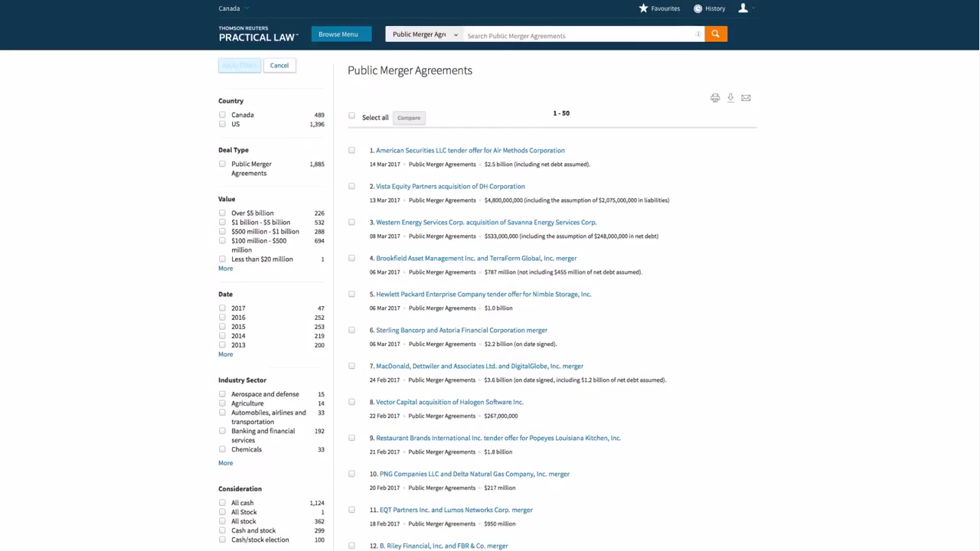Select the Halogen Software result checkbox
This screenshot has height=551, width=980.
point(351,402)
